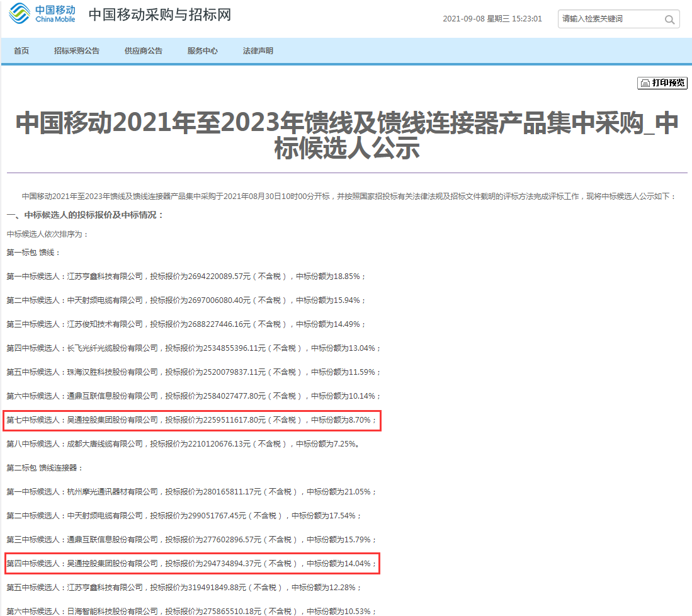The image size is (692, 616).
Task: Click the 长飞光纤光缆 candidate line
Action: coord(194,348)
